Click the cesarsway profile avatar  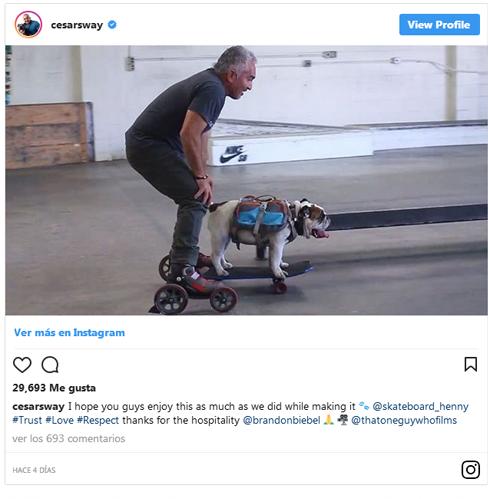(x=28, y=25)
